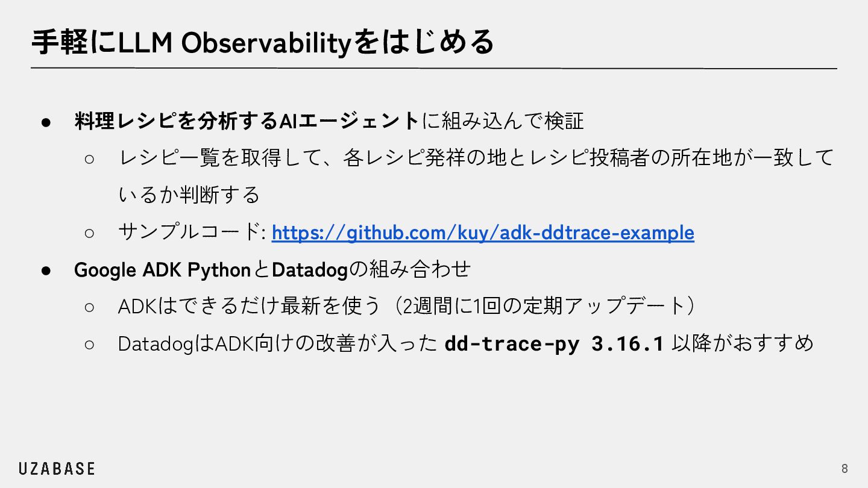Click the page number 8
868x488 pixels.
coord(844,469)
